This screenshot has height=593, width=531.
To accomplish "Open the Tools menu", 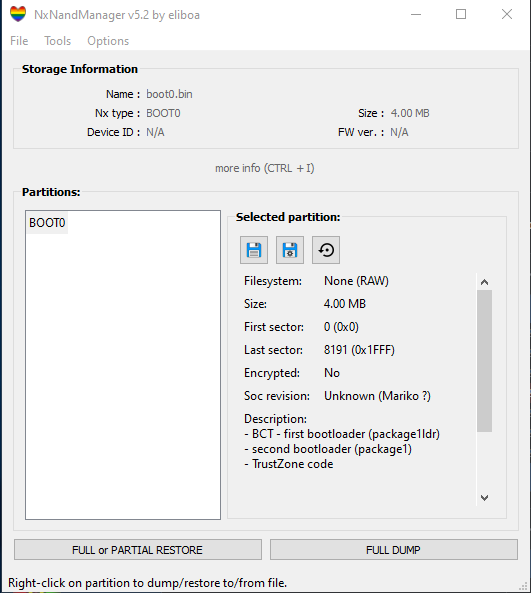I will [57, 41].
